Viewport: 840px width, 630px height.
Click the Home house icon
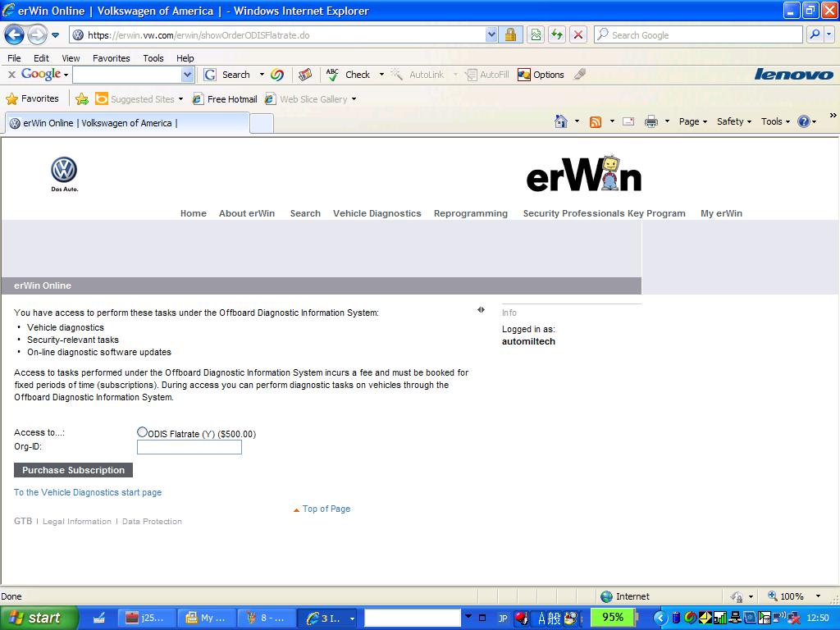[561, 121]
